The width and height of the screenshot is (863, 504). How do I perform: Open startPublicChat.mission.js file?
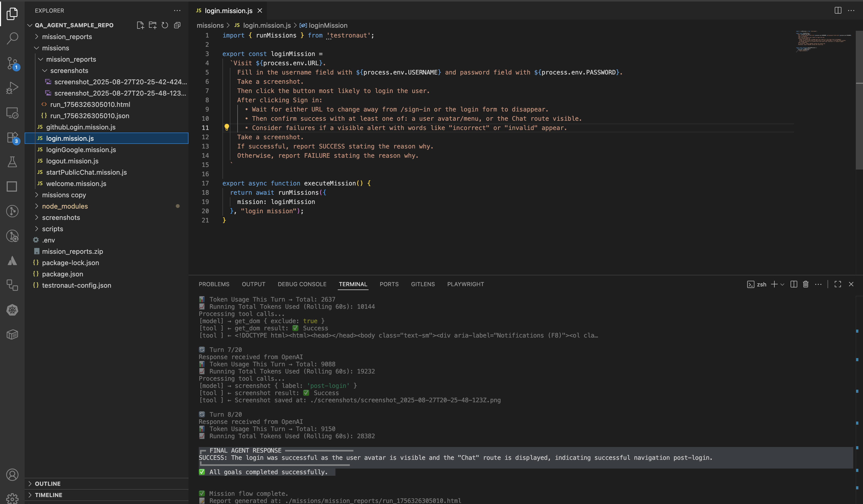(107, 172)
